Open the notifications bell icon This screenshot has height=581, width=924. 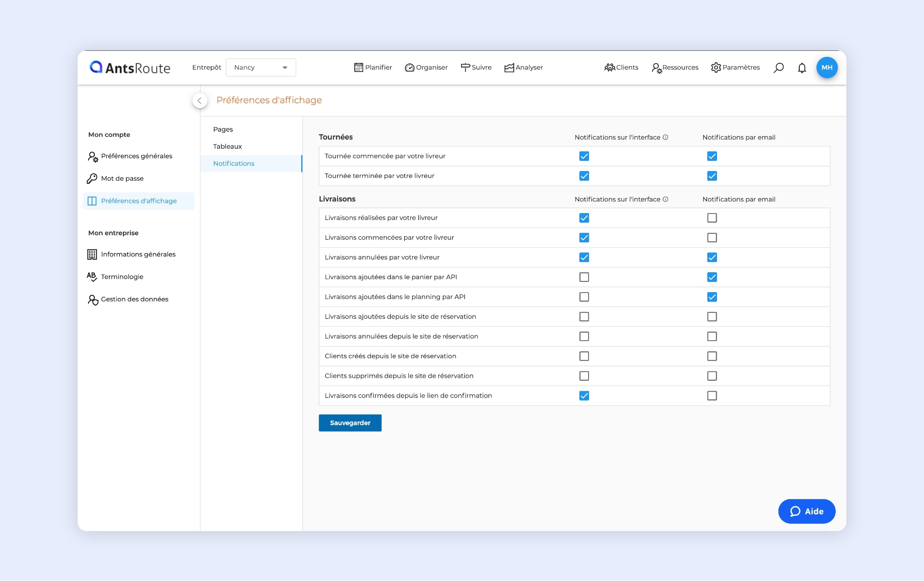(802, 67)
